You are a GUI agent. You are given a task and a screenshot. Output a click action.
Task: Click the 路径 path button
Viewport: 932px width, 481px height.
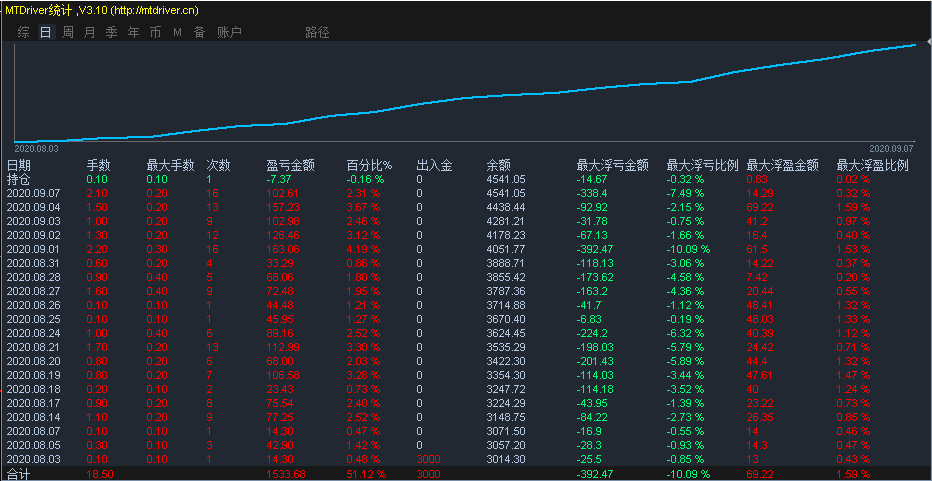point(317,32)
